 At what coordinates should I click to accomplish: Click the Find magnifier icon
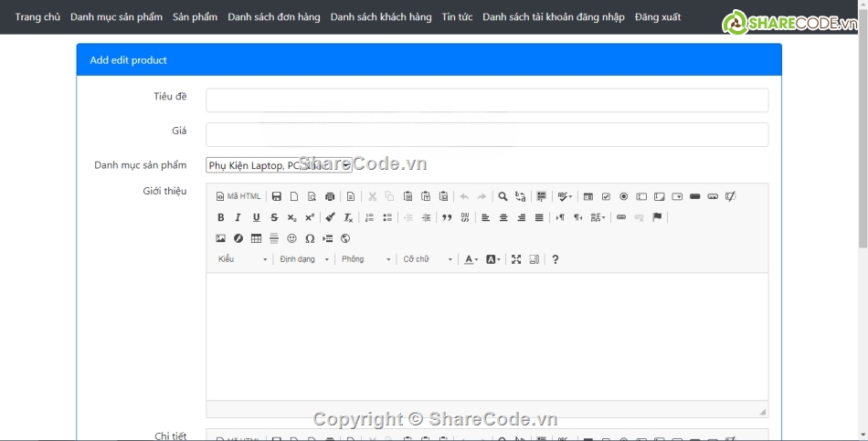point(503,196)
